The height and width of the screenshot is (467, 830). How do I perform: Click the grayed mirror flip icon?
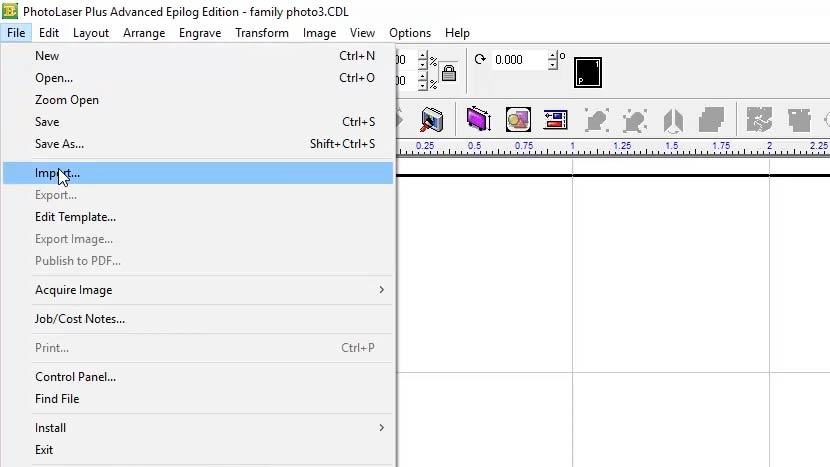pyautogui.click(x=673, y=121)
